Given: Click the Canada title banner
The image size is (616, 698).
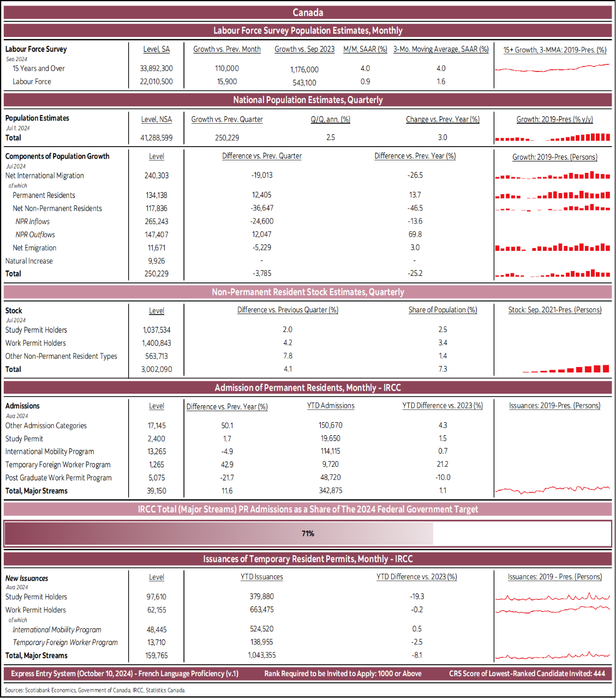Looking at the screenshot, I should pyautogui.click(x=308, y=13).
